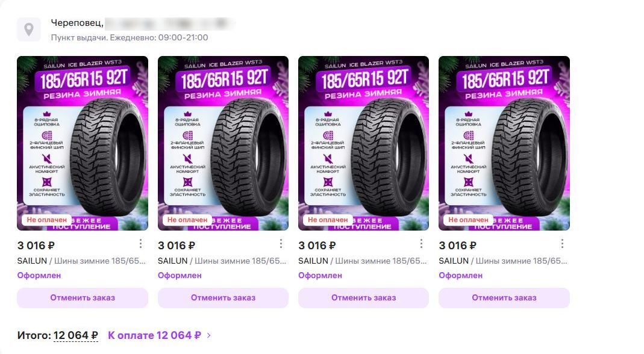Cancel the third order with Отменить заказ
Screen dimensions: 644x354
363,298
